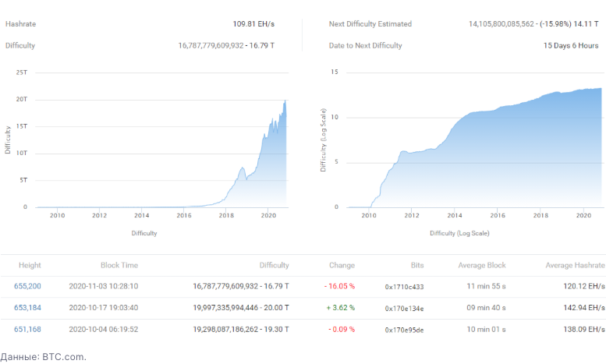This screenshot has width=606, height=364.
Task: Select the +3.62 % change value
Action: [x=339, y=307]
